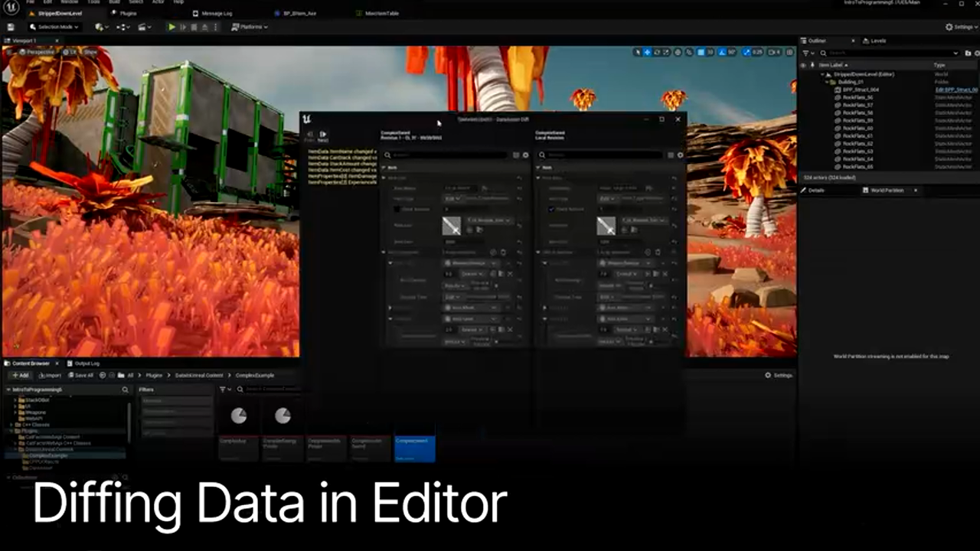
Task: Click the sword thumbnail in left diff pane
Action: pyautogui.click(x=451, y=225)
